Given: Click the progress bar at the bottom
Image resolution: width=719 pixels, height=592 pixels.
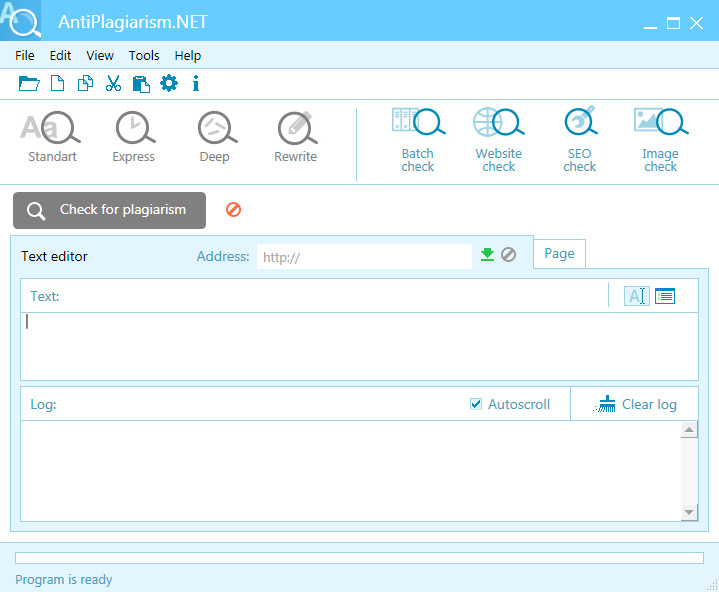Looking at the screenshot, I should [360, 558].
